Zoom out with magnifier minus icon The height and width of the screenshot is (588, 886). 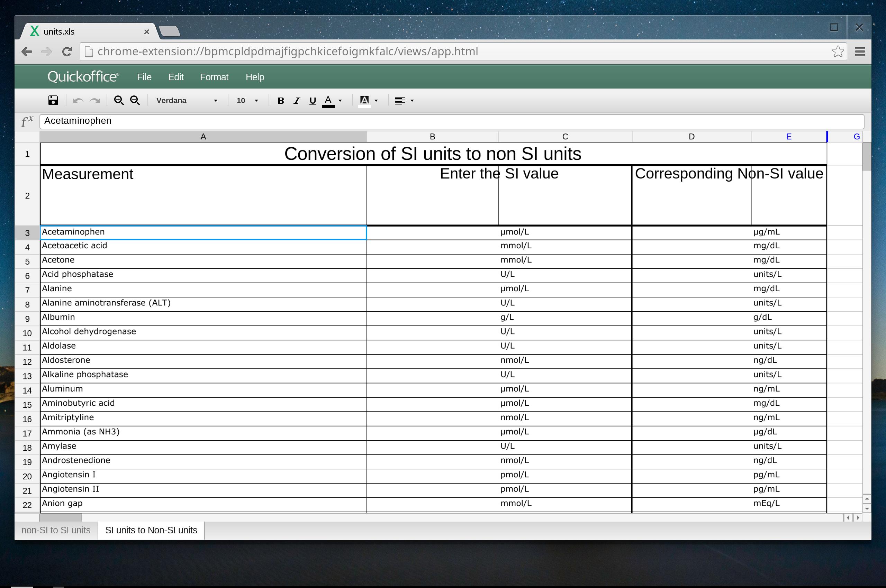[x=135, y=100]
